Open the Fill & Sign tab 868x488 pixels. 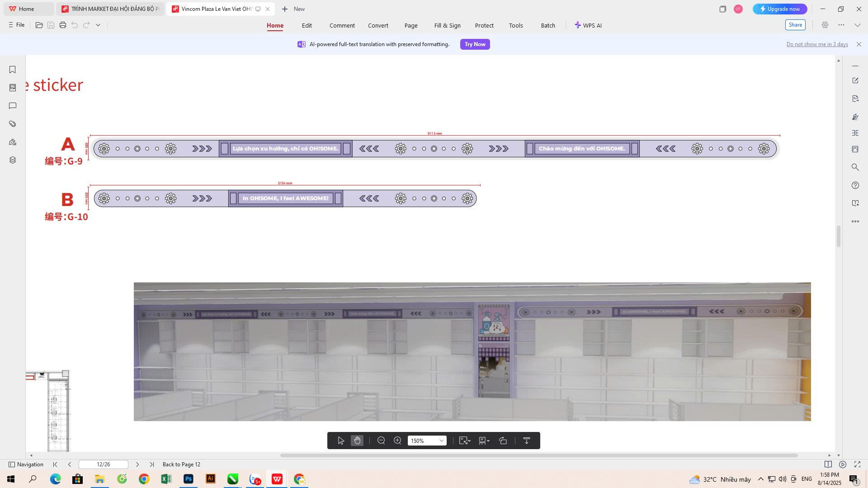coord(448,26)
